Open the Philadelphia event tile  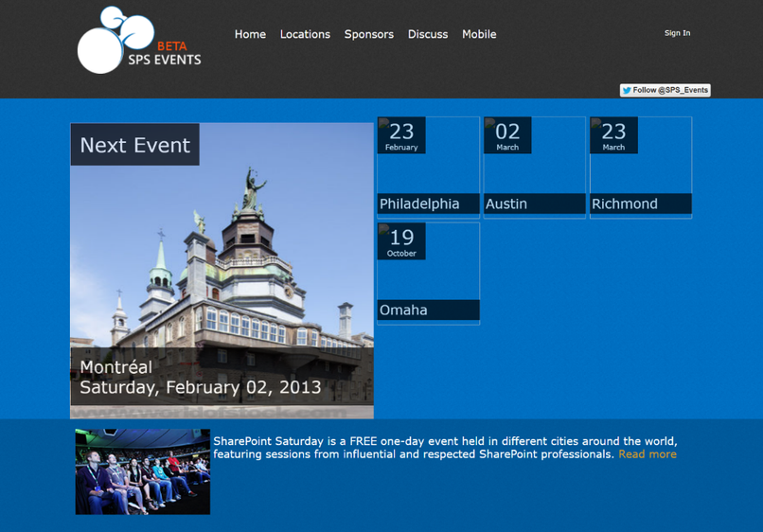(428, 168)
